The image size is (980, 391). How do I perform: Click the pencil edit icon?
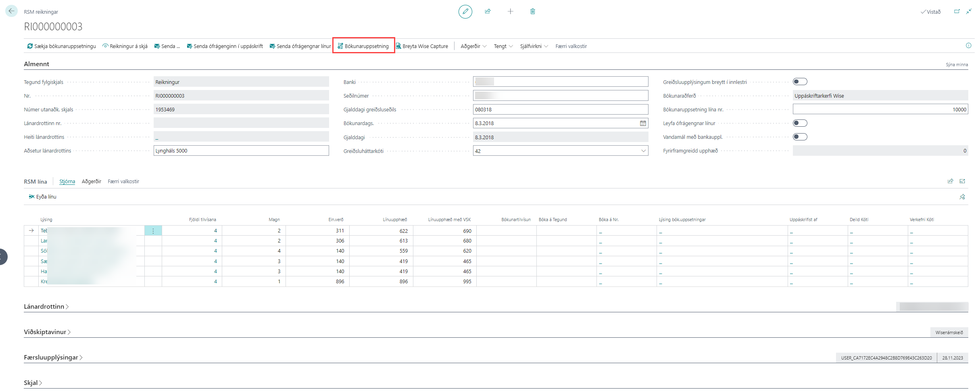[465, 12]
